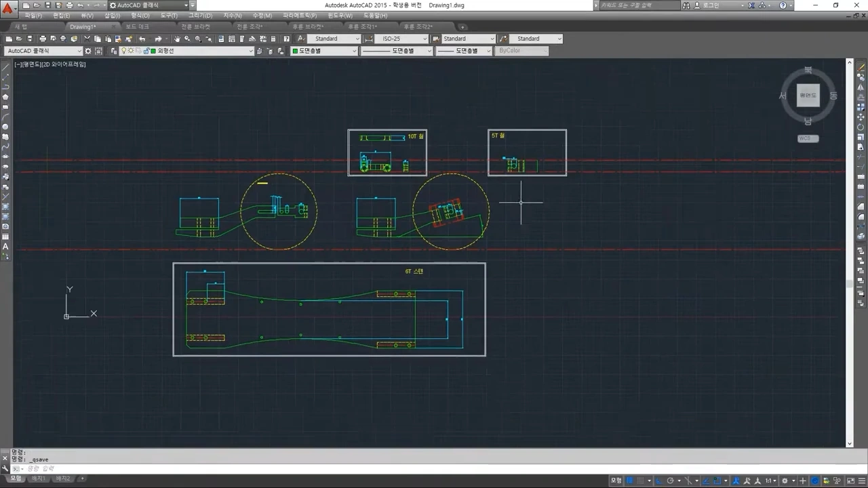
Task: Click the 로그인 sign-in button
Action: 710,5
